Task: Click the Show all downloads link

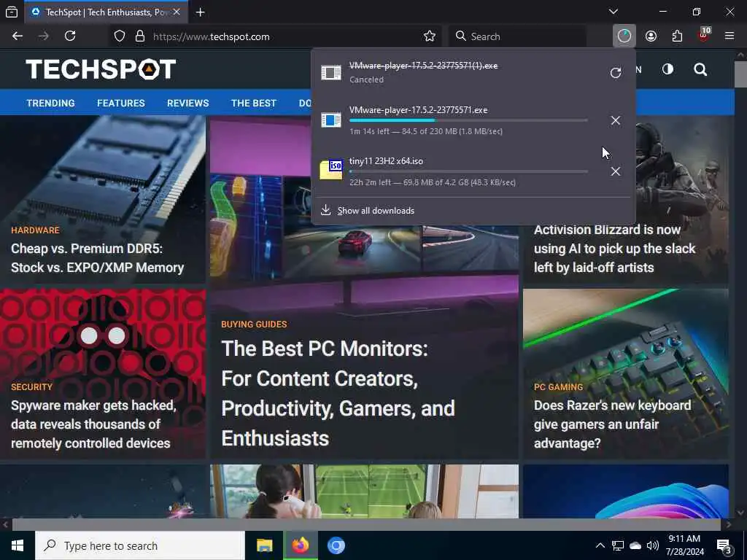Action: click(376, 211)
